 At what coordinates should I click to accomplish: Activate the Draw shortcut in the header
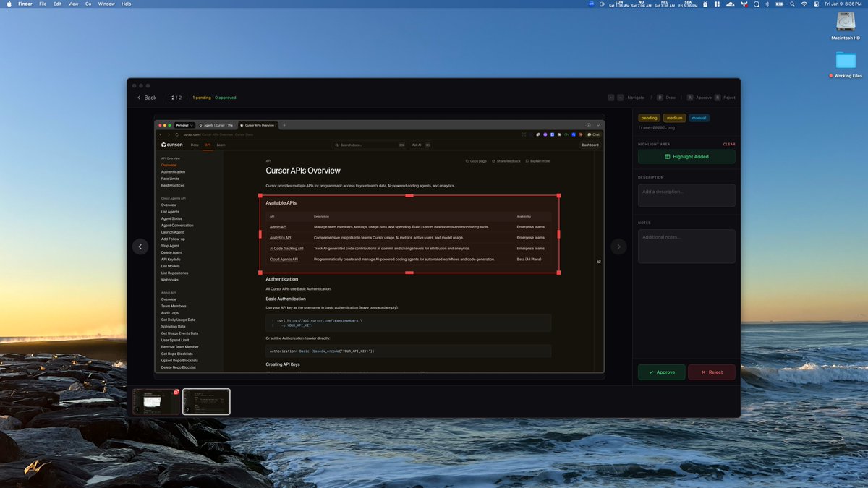665,97
